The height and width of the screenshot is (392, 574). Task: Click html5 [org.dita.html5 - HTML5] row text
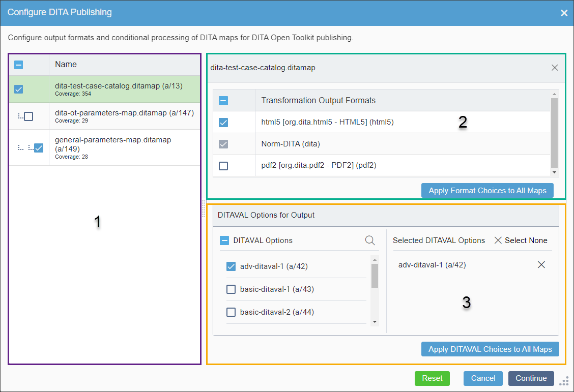tap(327, 122)
